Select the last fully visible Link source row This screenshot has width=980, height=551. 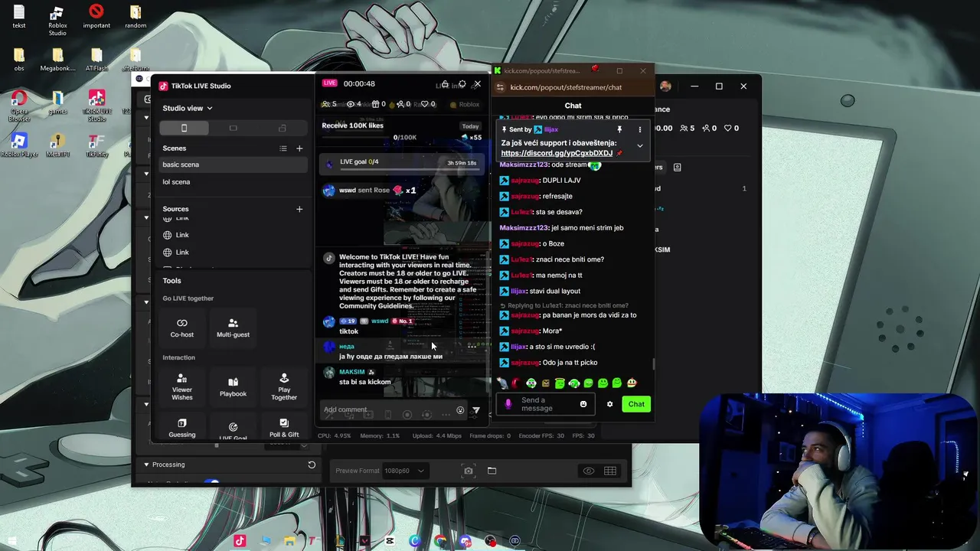(234, 253)
